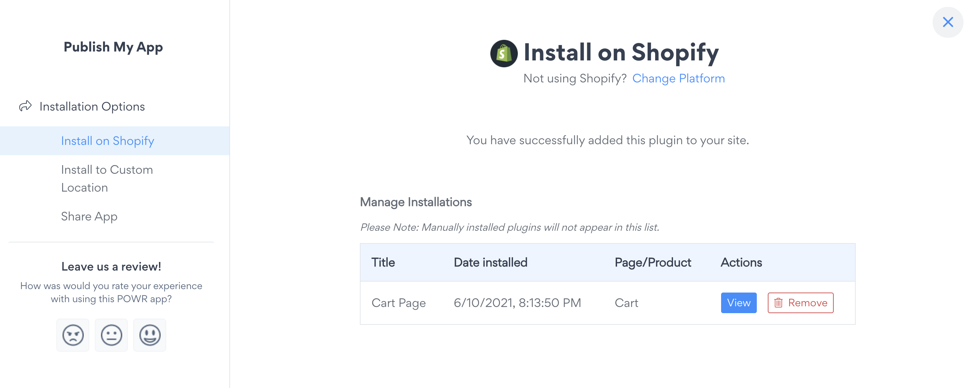Click the Shopify bag logo icon
Screen dimensions: 980x388
[x=504, y=53]
